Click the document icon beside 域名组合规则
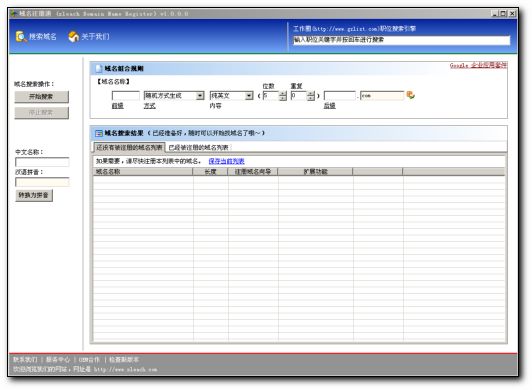532x390 pixels. click(x=99, y=69)
